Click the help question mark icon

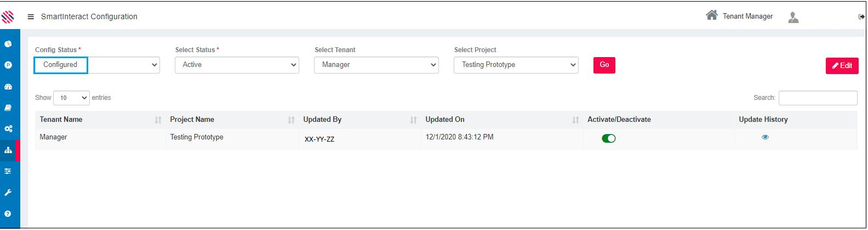pos(8,214)
